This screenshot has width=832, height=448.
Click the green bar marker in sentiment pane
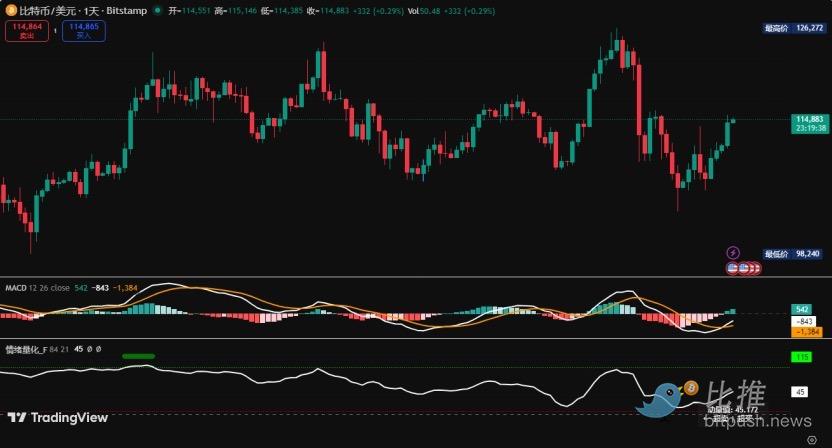point(138,356)
